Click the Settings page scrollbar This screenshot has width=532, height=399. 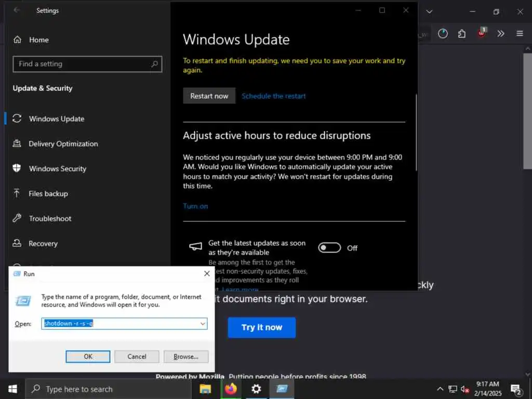tap(416, 132)
